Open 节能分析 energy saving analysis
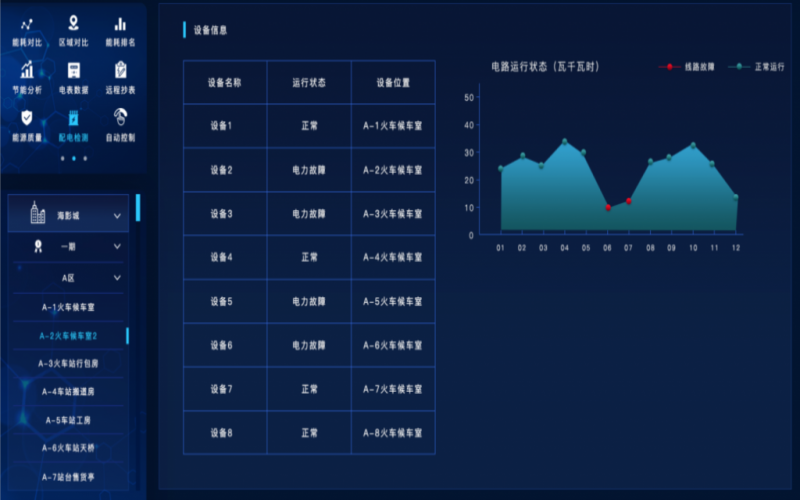800x500 pixels. click(x=27, y=71)
